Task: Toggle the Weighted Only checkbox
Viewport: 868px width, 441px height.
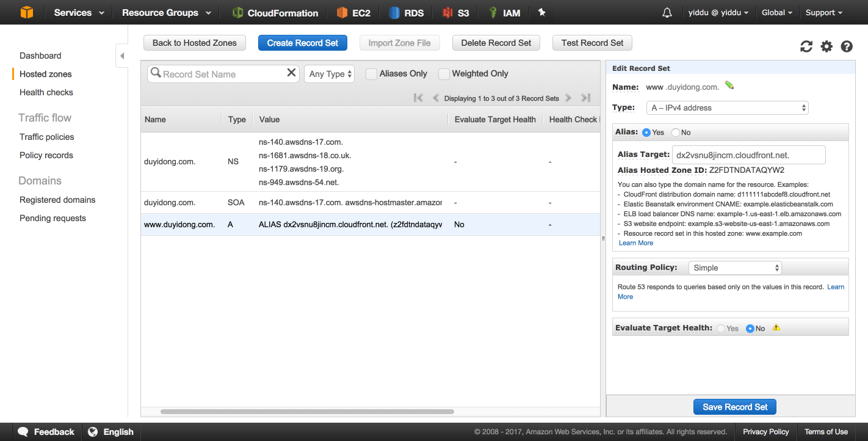Action: coord(444,74)
